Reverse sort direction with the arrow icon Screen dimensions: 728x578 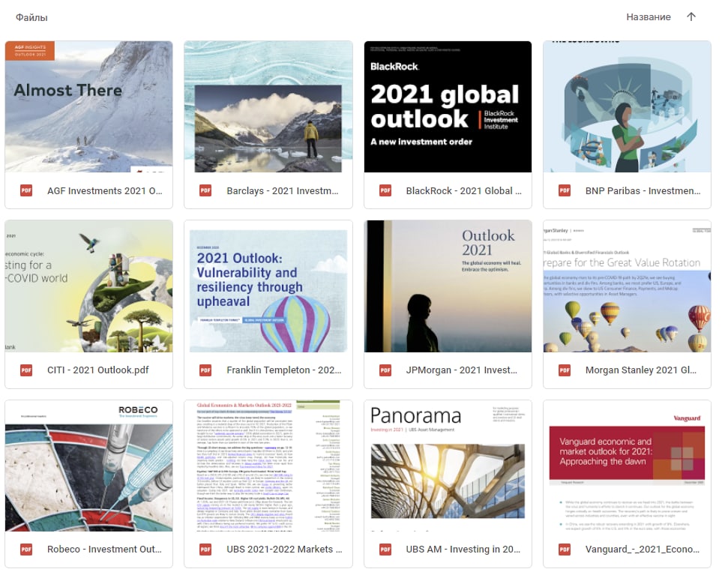[691, 17]
